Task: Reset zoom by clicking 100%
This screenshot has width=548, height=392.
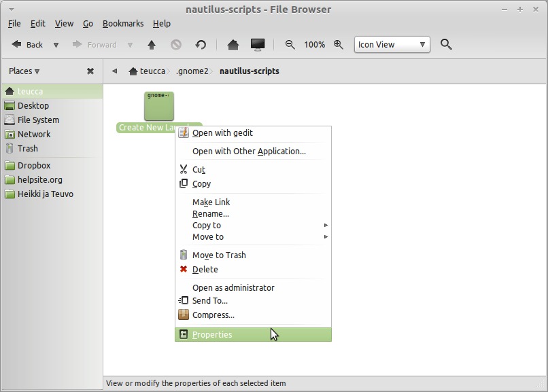Action: point(314,45)
